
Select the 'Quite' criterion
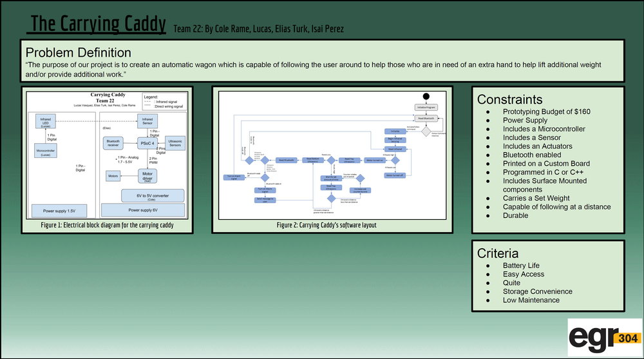[x=511, y=282]
